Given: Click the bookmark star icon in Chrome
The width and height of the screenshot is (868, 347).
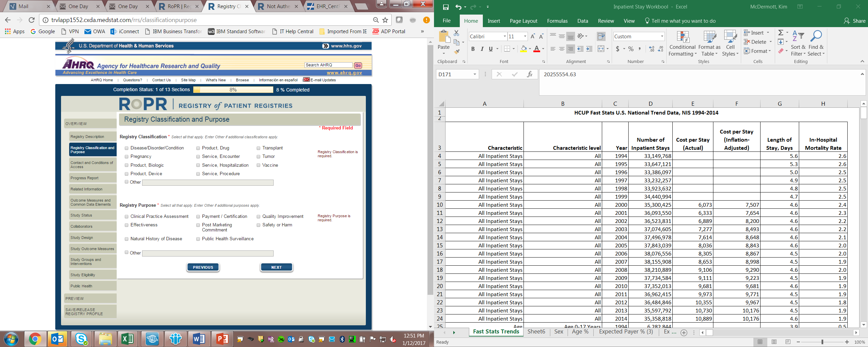Looking at the screenshot, I should coord(385,20).
